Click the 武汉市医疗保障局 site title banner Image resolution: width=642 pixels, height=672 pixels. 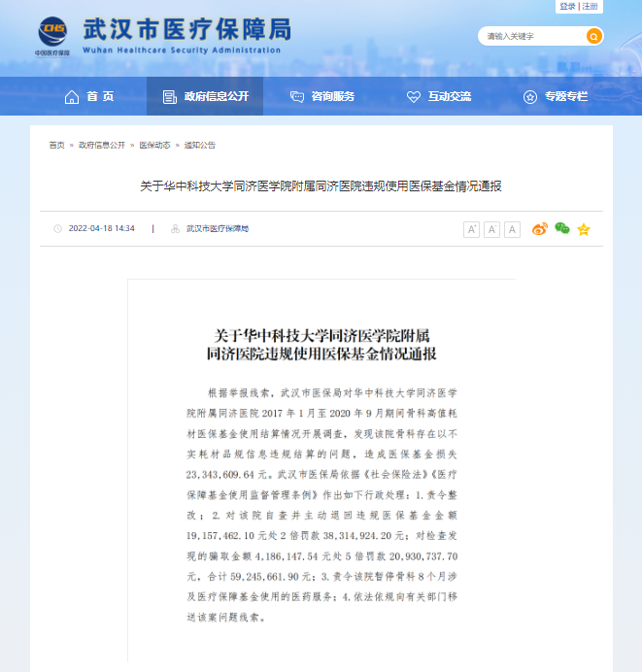(186, 29)
